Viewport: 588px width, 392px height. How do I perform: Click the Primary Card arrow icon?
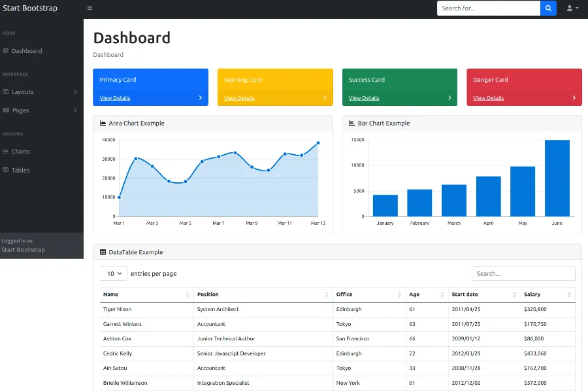coord(201,98)
